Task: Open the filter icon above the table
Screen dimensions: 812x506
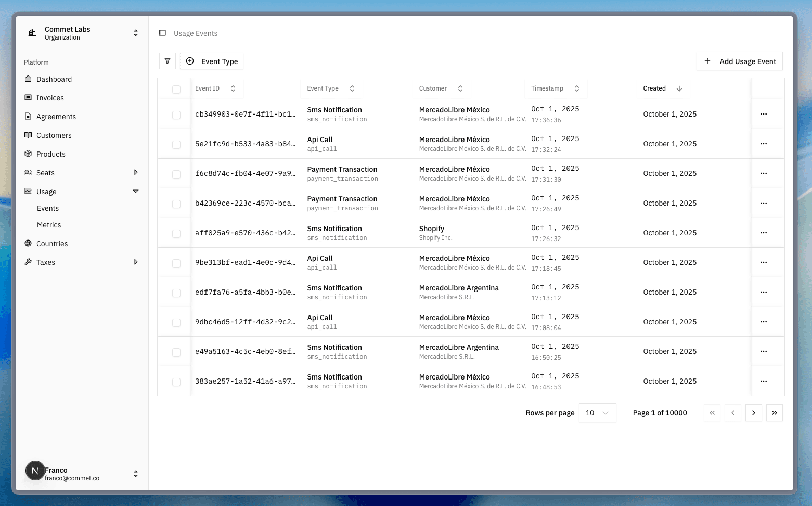Action: pos(167,61)
